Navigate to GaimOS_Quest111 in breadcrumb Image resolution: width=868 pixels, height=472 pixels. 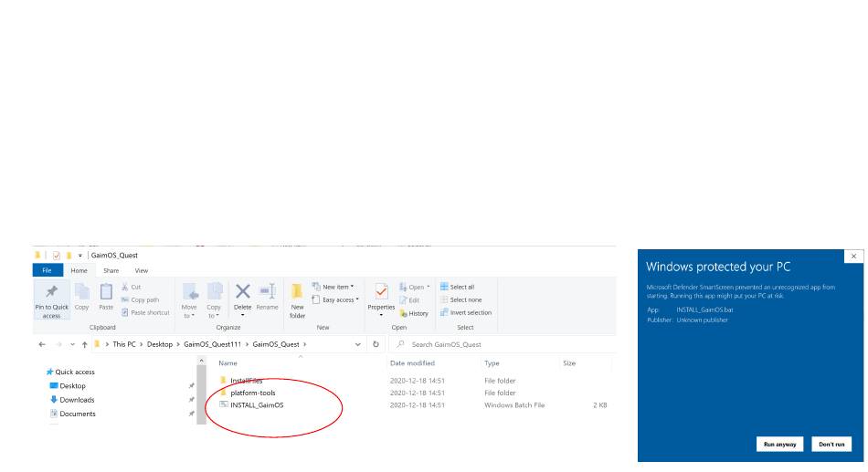[x=212, y=344]
